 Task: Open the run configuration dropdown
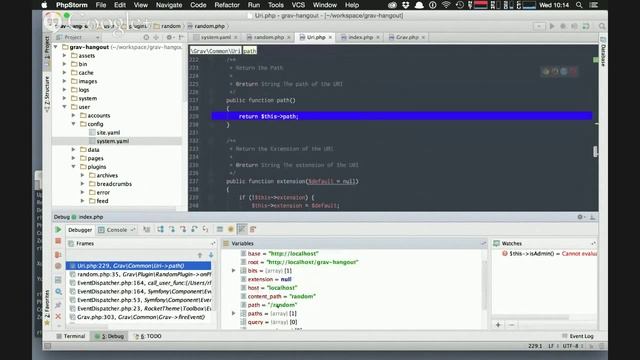tap(539, 26)
